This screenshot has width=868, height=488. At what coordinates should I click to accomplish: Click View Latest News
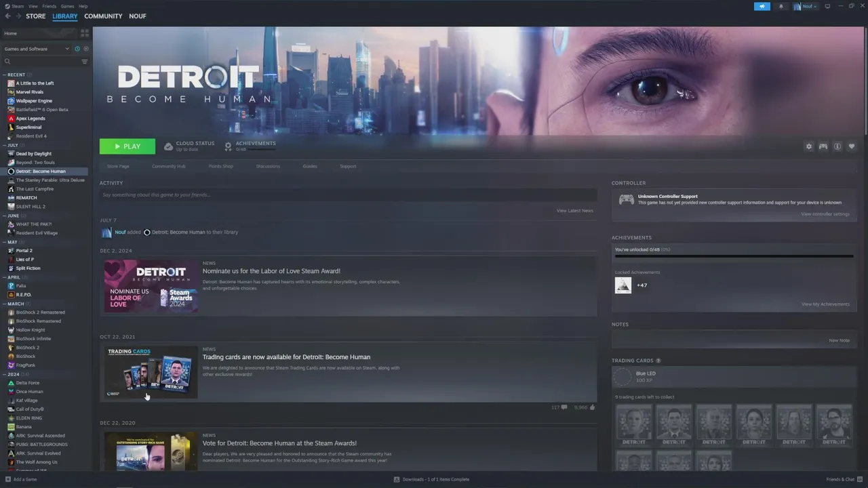575,211
